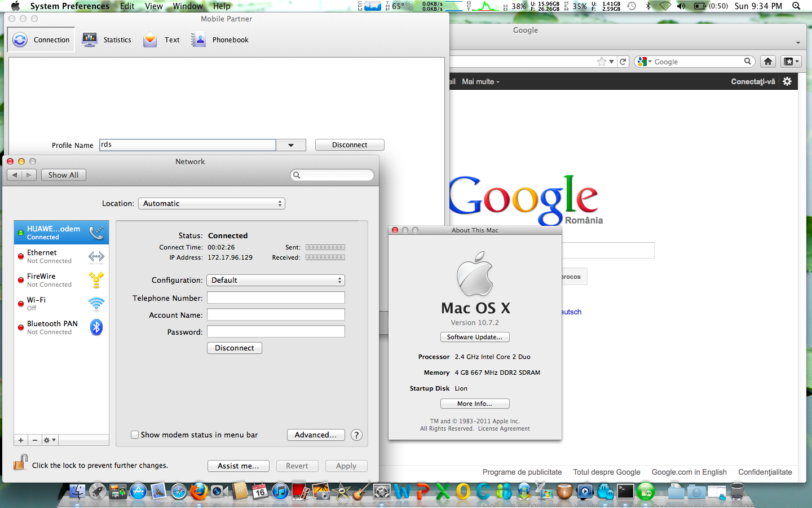This screenshot has height=508, width=812.
Task: Click the Advanced… button in Network
Action: click(315, 435)
